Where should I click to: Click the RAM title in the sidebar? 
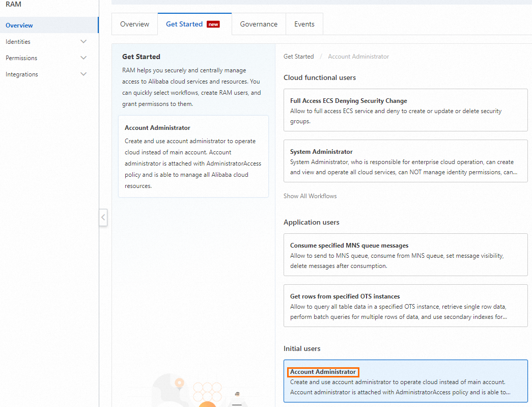[13, 4]
